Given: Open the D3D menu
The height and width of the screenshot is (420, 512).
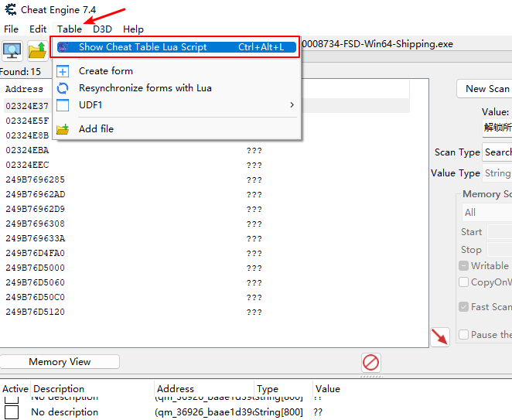Looking at the screenshot, I should click(x=102, y=29).
